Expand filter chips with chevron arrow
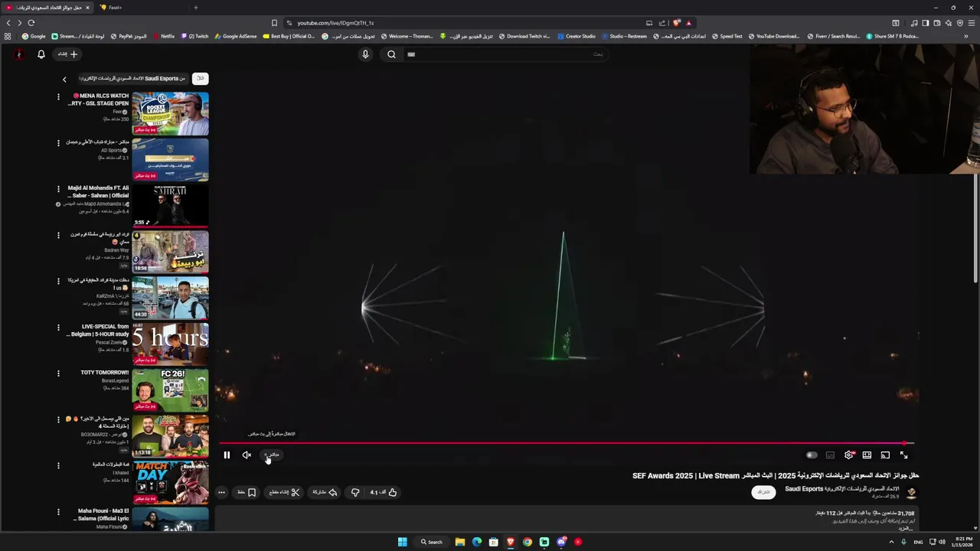This screenshot has height=551, width=980. (64, 79)
